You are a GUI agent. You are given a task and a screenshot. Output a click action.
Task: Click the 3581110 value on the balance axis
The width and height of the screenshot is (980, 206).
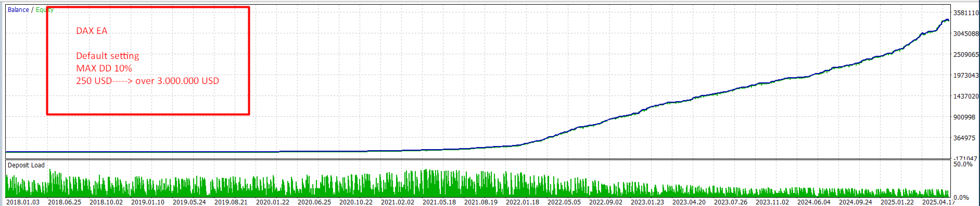tap(966, 13)
